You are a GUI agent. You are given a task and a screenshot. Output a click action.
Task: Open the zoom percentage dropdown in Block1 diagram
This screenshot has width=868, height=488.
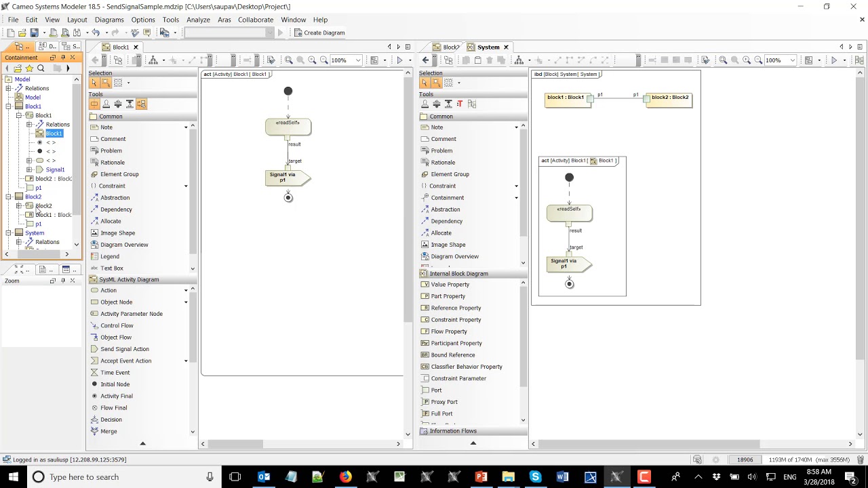tap(358, 60)
